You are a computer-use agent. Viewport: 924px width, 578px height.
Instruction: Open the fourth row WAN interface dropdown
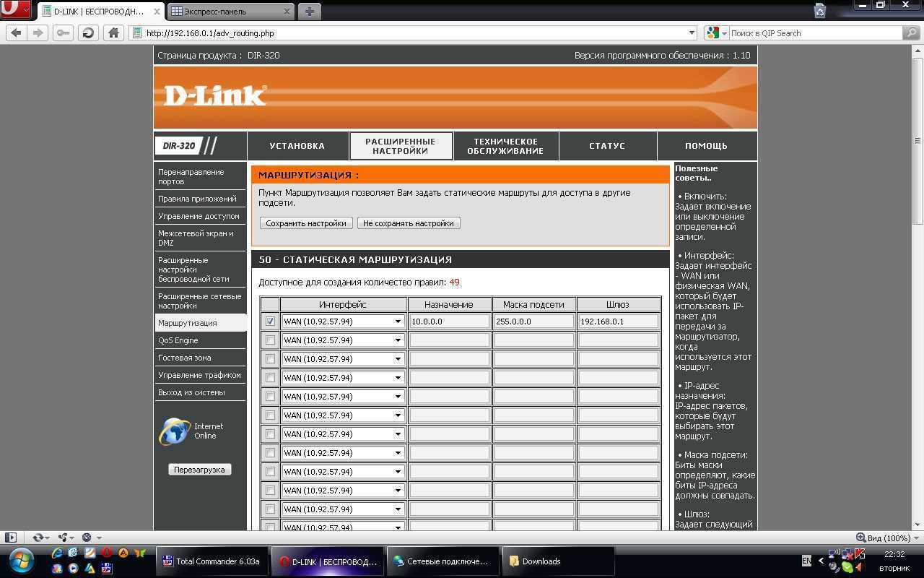(x=343, y=378)
